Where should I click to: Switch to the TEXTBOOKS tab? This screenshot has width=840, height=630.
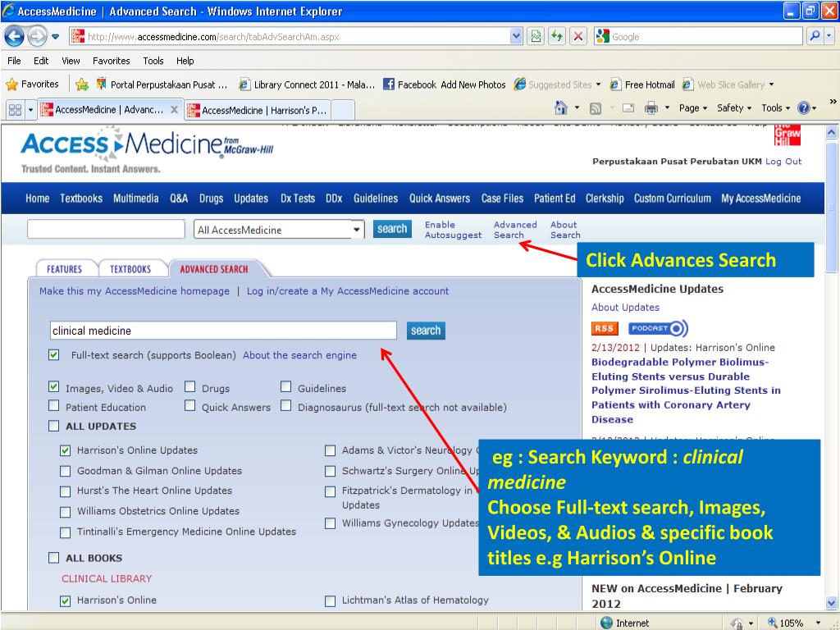click(130, 269)
